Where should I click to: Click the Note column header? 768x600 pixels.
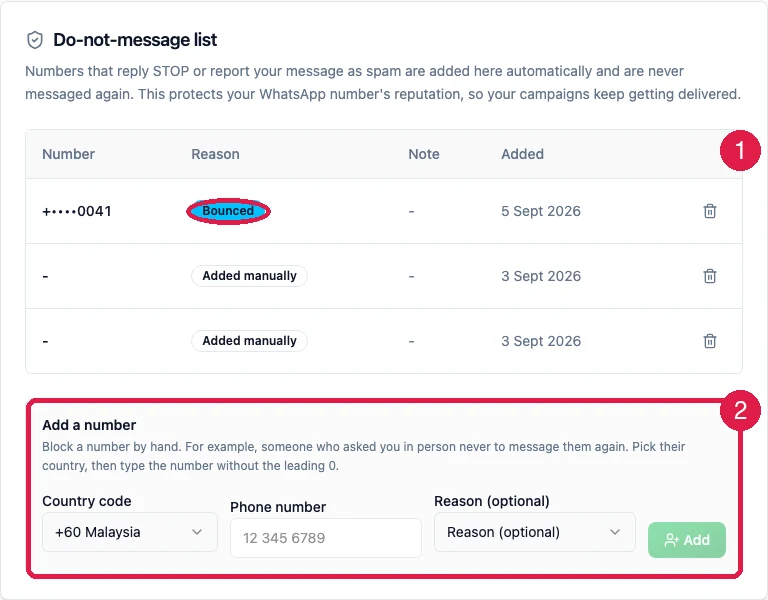424,154
